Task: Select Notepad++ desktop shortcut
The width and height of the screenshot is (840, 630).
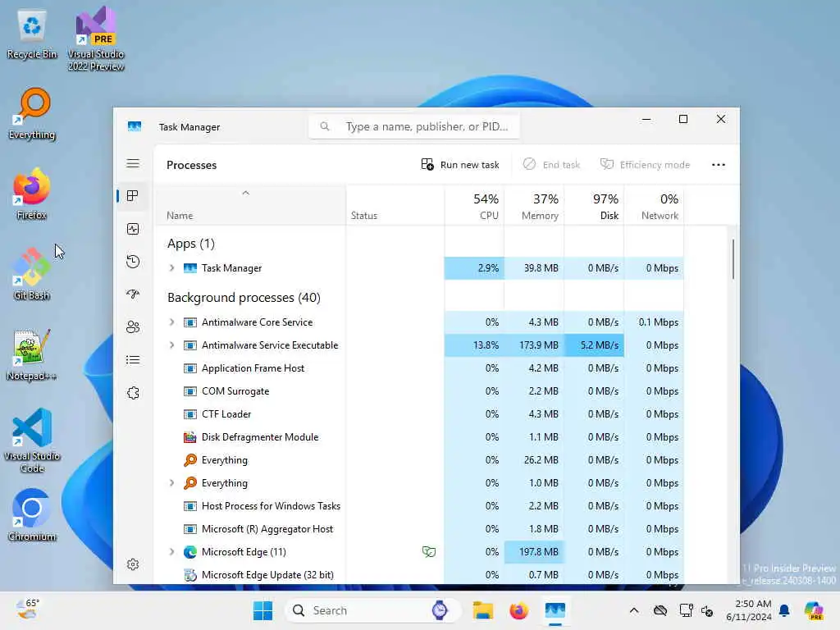Action: (32, 355)
